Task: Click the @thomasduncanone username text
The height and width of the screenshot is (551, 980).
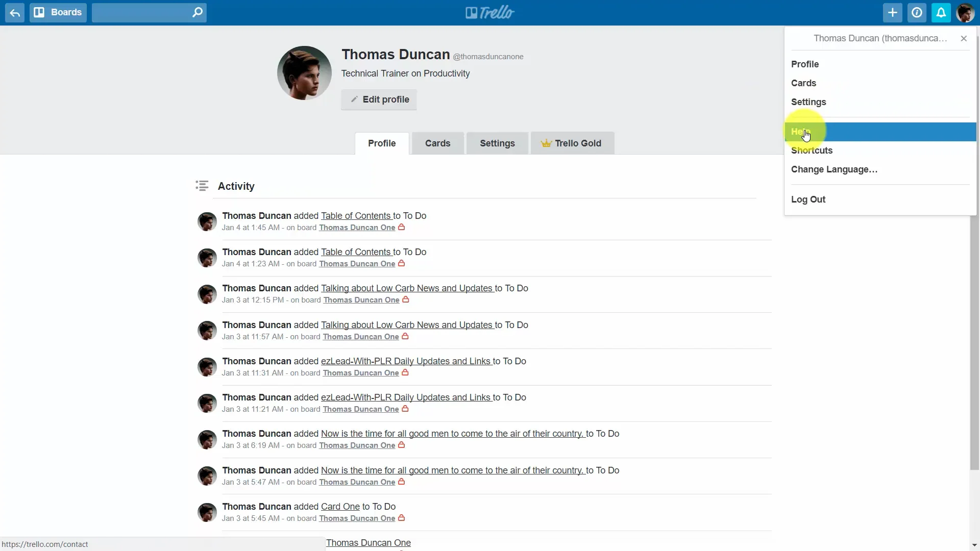Action: pyautogui.click(x=488, y=57)
